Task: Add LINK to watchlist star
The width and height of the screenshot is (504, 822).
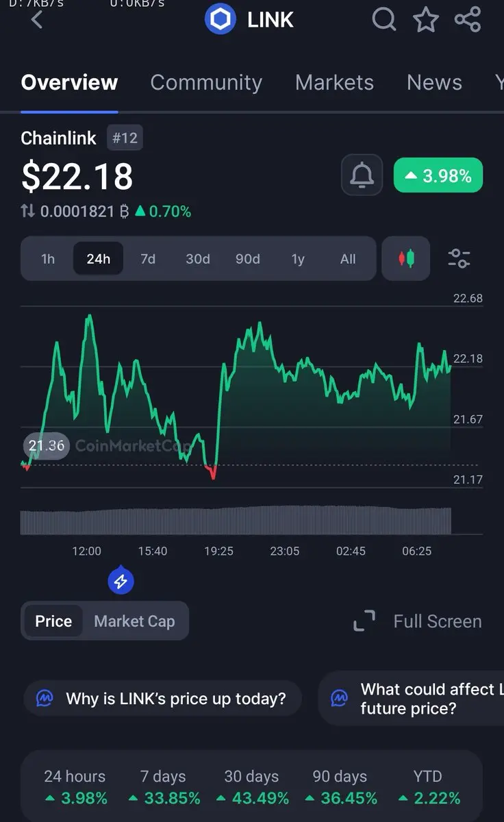Action: coord(426,20)
